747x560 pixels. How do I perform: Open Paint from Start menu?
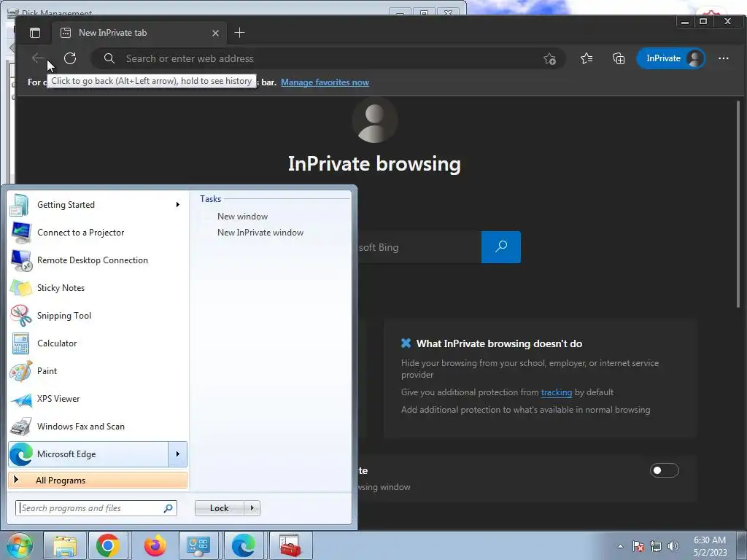click(x=98, y=371)
